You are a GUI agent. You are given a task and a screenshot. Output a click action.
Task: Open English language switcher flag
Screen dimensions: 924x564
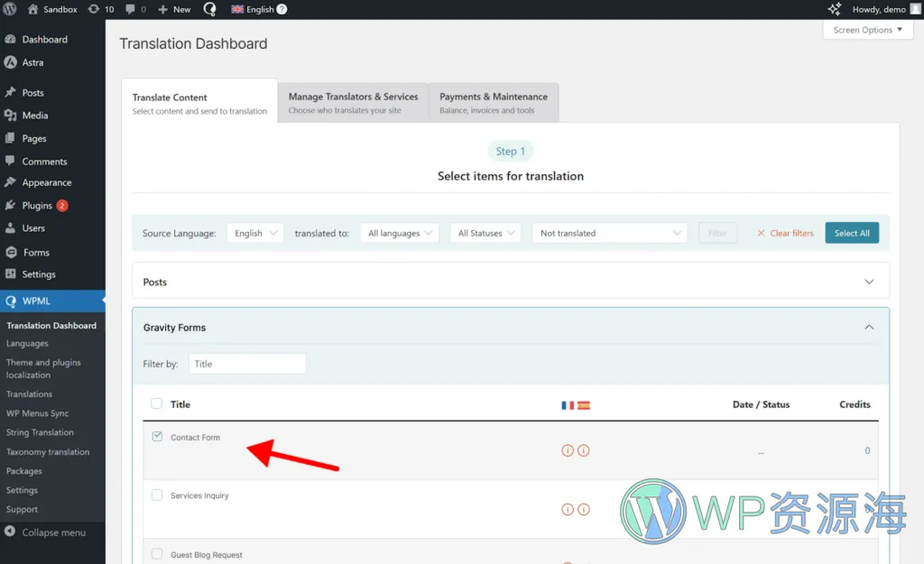pos(237,9)
